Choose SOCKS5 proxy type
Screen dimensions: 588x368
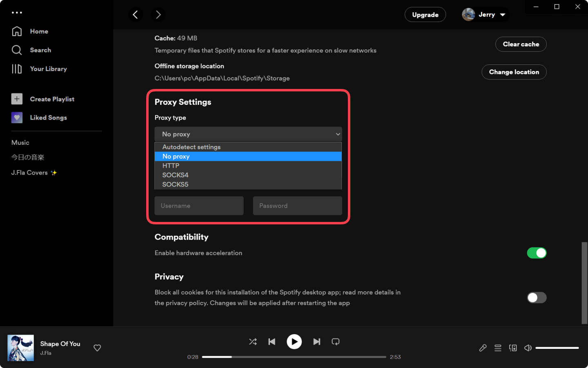(x=248, y=184)
